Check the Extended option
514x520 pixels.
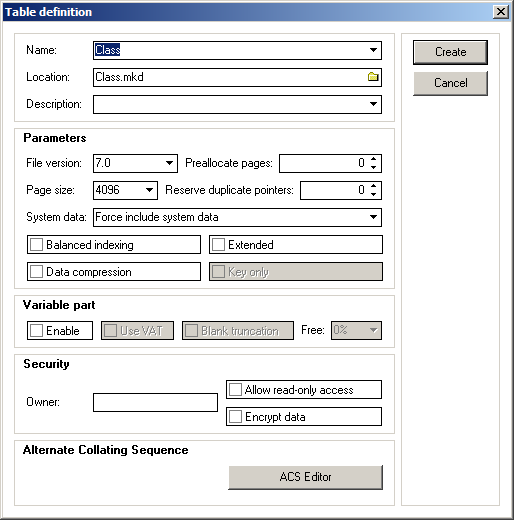pos(218,245)
